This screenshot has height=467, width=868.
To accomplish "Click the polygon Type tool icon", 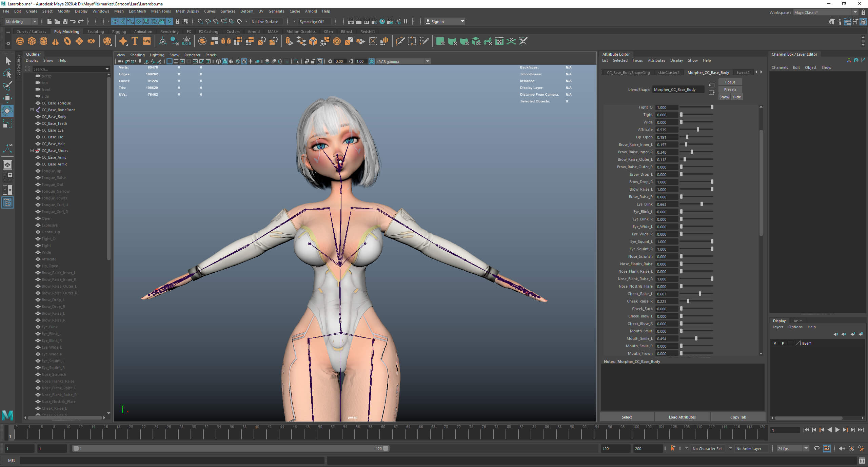I will point(135,41).
